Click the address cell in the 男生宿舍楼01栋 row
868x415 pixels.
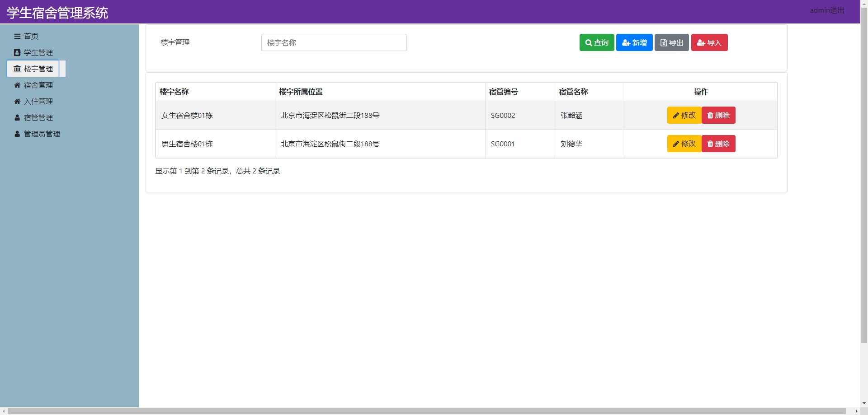coord(380,144)
